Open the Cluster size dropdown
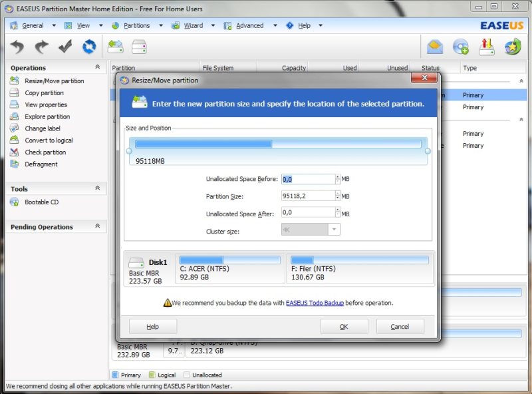The width and height of the screenshot is (532, 394). click(x=334, y=230)
